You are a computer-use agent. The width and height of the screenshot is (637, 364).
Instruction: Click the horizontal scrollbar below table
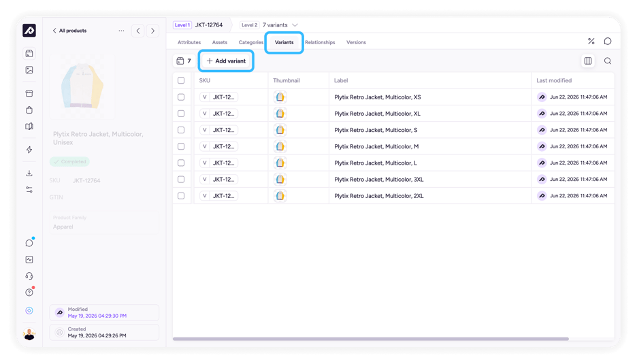coord(370,339)
